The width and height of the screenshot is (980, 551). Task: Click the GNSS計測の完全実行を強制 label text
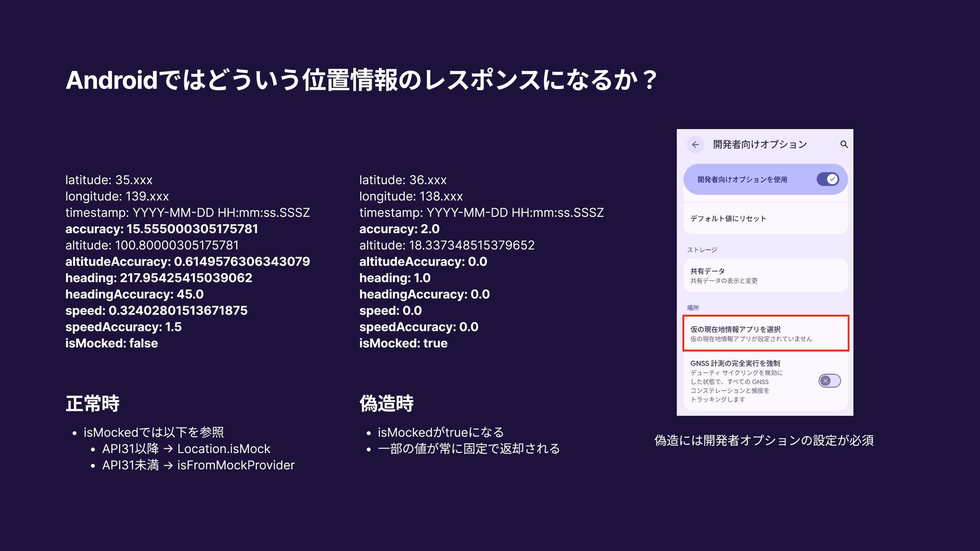[x=734, y=363]
